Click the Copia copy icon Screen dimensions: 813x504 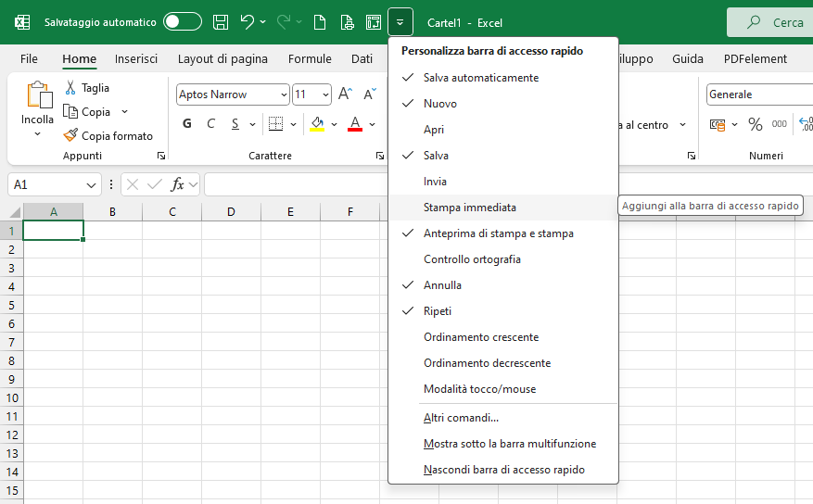70,111
